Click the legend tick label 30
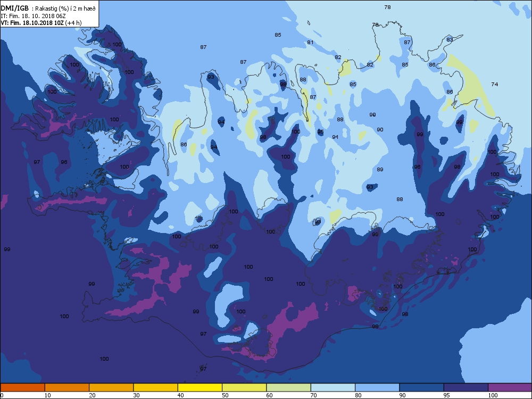 coord(136,395)
